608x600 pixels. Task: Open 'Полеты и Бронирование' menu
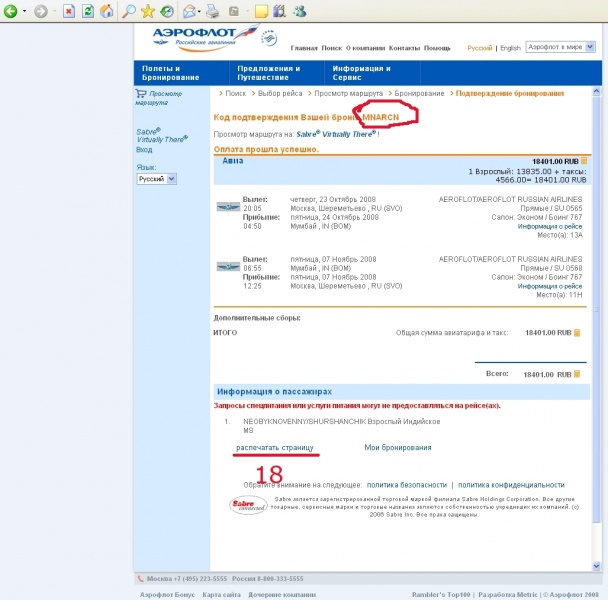click(x=164, y=73)
